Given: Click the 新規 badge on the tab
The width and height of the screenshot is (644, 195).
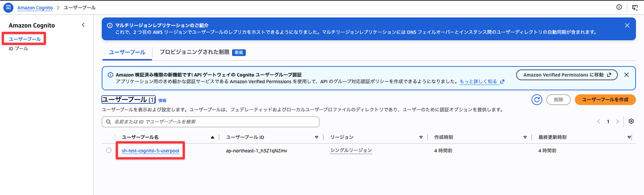Looking at the screenshot, I should click(x=239, y=53).
